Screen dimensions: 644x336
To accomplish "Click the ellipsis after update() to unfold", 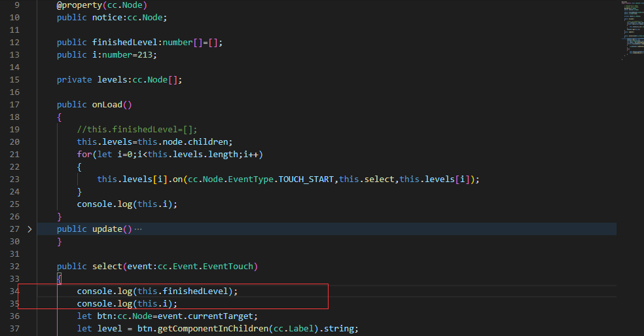I will click(138, 229).
